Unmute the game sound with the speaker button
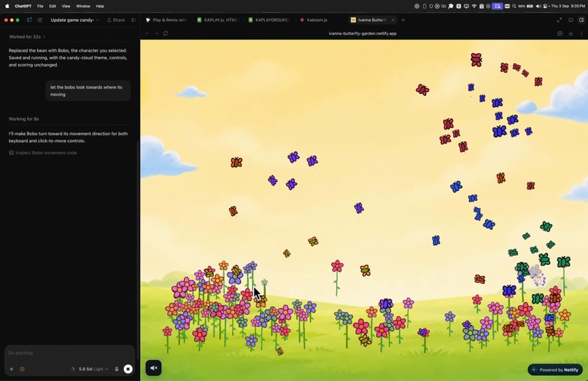The image size is (588, 381). tap(154, 368)
